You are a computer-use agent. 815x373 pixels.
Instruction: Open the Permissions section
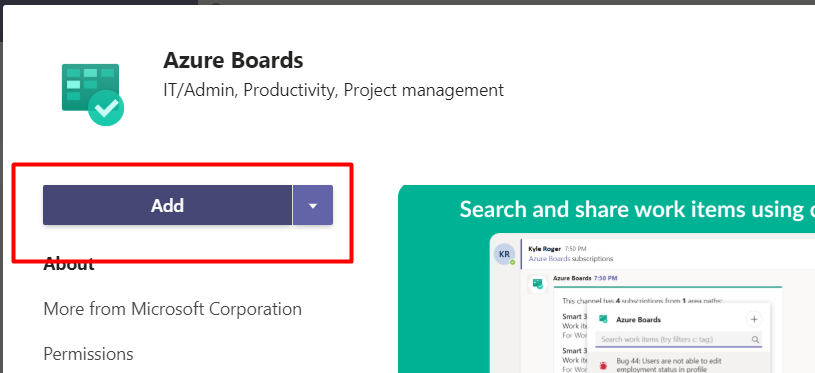coord(88,354)
